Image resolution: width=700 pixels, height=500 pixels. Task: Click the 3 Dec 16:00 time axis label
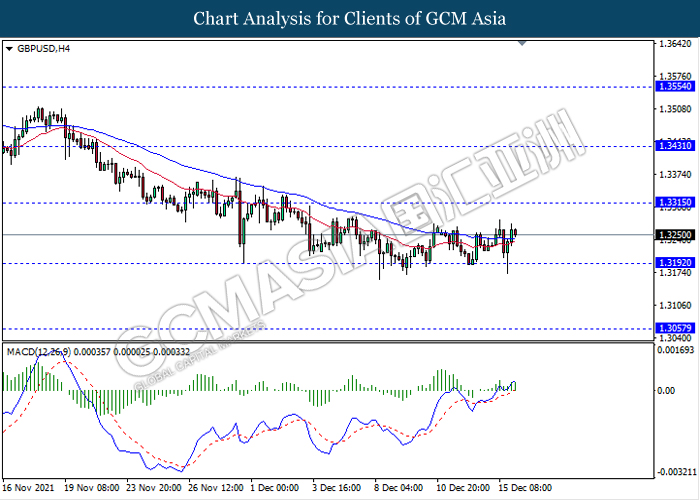pos(337,488)
